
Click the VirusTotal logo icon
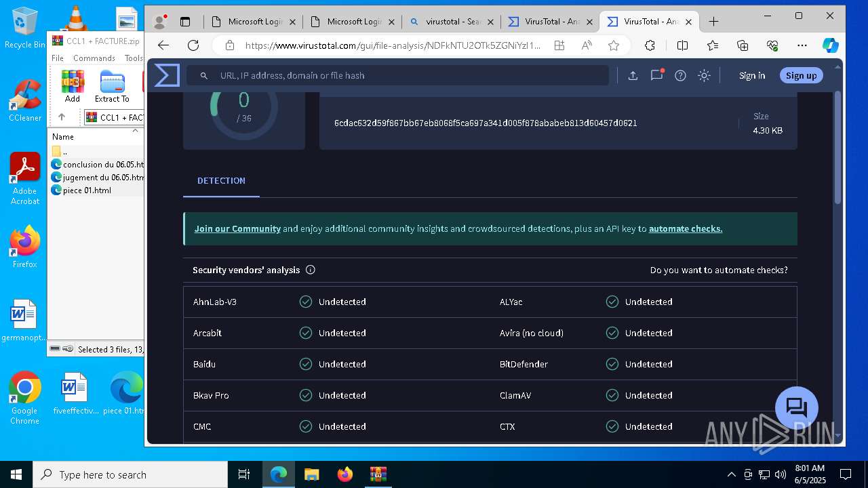[x=167, y=75]
